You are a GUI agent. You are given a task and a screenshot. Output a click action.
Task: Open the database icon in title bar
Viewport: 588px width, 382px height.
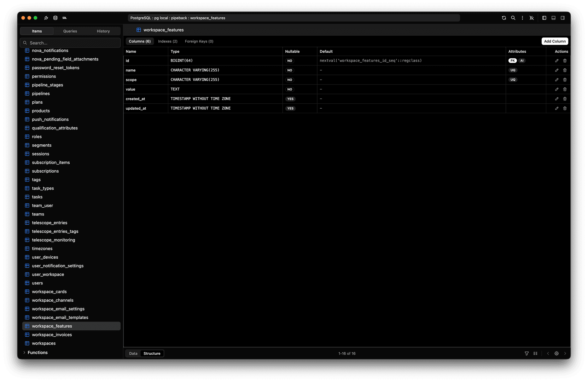(55, 18)
